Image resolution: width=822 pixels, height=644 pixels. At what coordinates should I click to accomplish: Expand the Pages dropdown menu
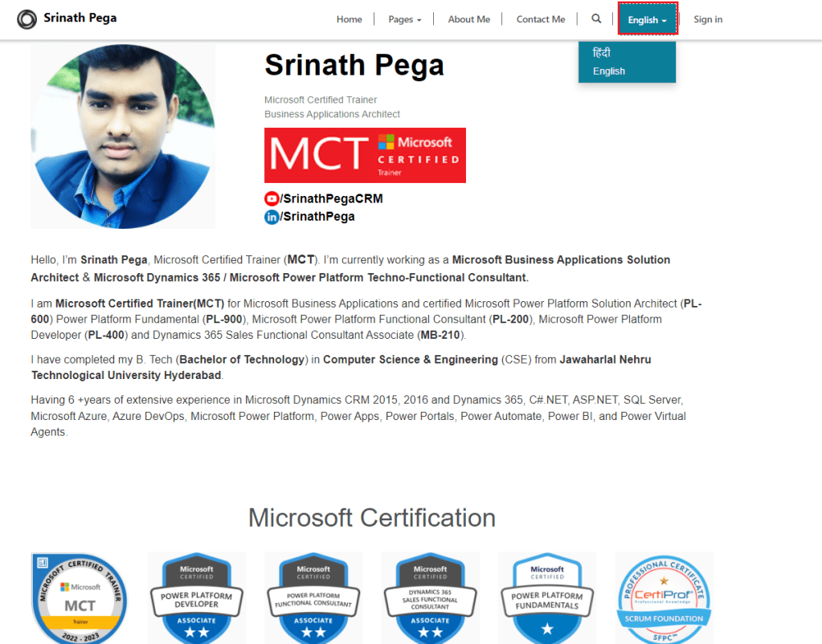404,19
